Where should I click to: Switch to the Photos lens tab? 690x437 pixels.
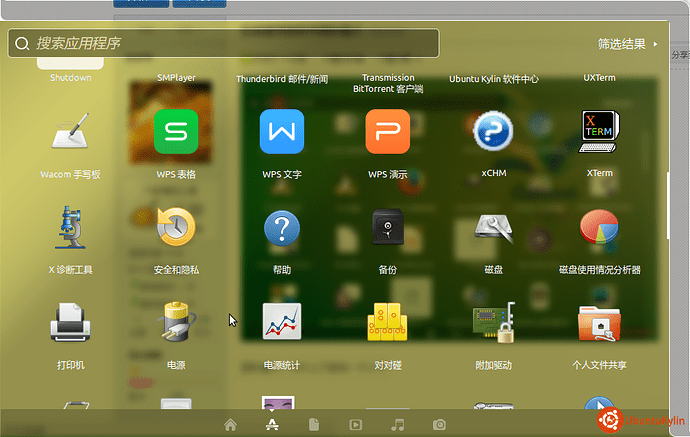click(439, 425)
